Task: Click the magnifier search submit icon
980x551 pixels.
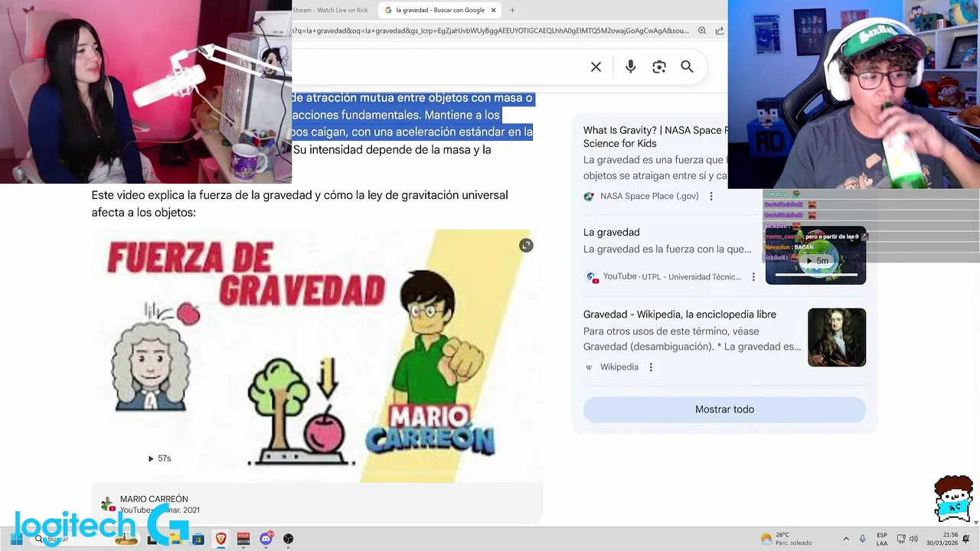Action: coord(687,67)
